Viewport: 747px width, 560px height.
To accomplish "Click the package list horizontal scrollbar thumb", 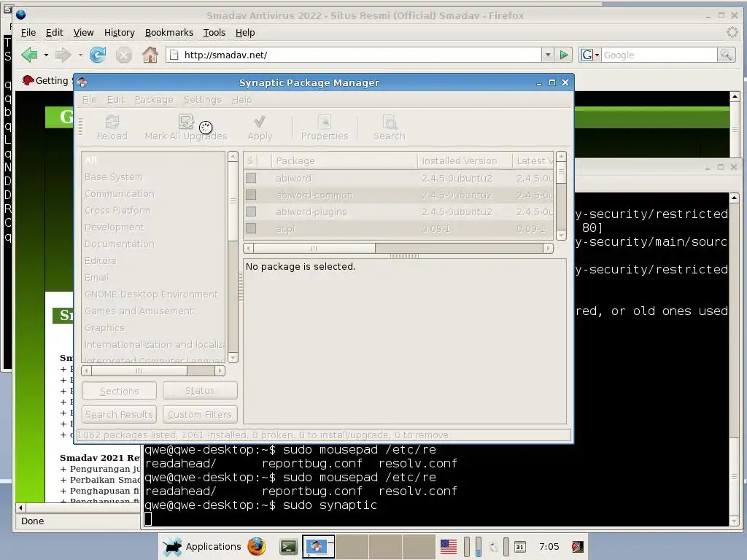I will pyautogui.click(x=314, y=248).
